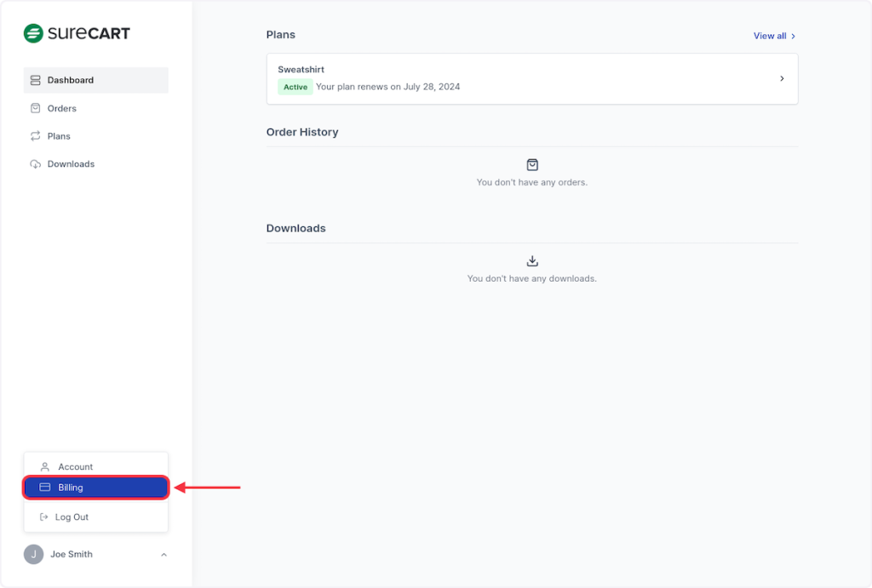
Task: Expand the Sweatshirt plan chevron
Action: pyautogui.click(x=783, y=79)
